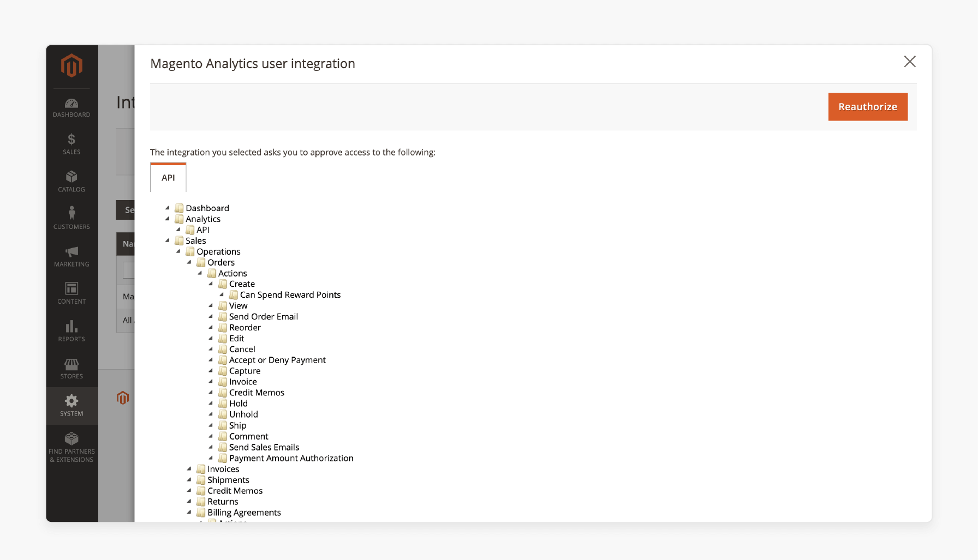Select Credit Memos under Actions
This screenshot has height=560, width=978.
tap(257, 393)
